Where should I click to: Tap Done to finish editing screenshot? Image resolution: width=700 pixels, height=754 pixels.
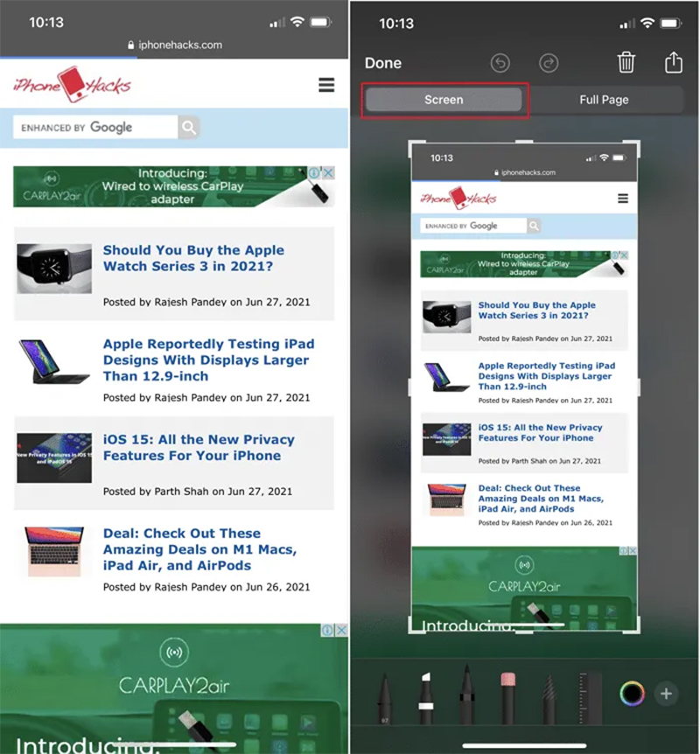(x=383, y=63)
